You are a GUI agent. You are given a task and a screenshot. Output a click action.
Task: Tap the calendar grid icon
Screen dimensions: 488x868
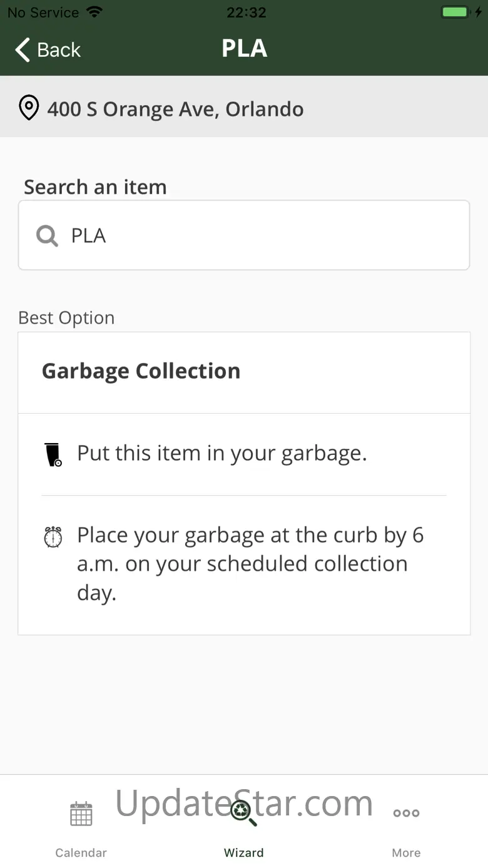point(81,814)
